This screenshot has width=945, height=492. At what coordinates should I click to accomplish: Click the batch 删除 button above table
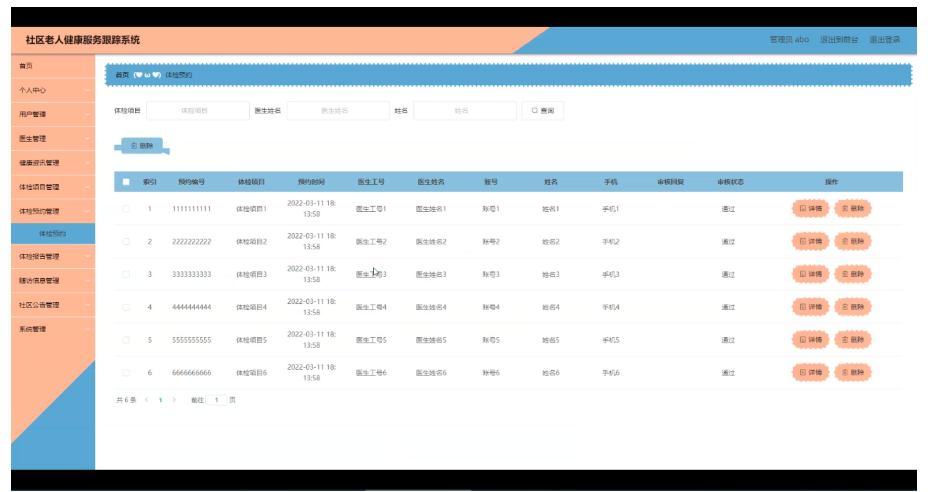tap(142, 146)
